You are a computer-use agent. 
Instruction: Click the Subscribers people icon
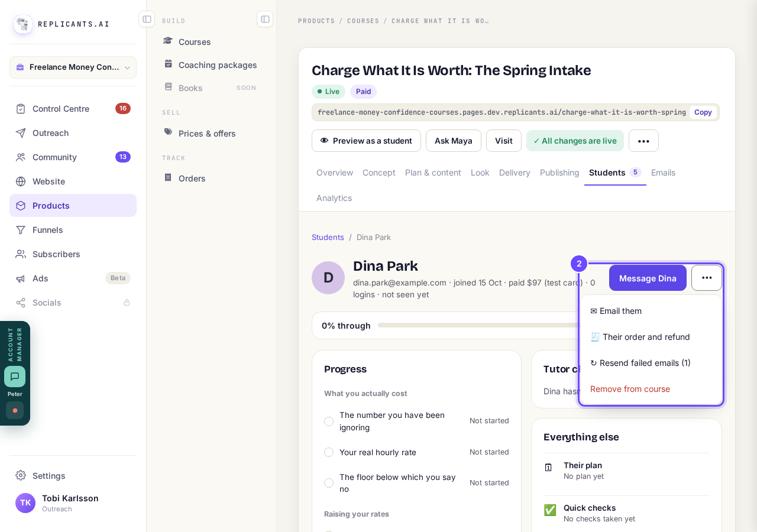coord(21,254)
